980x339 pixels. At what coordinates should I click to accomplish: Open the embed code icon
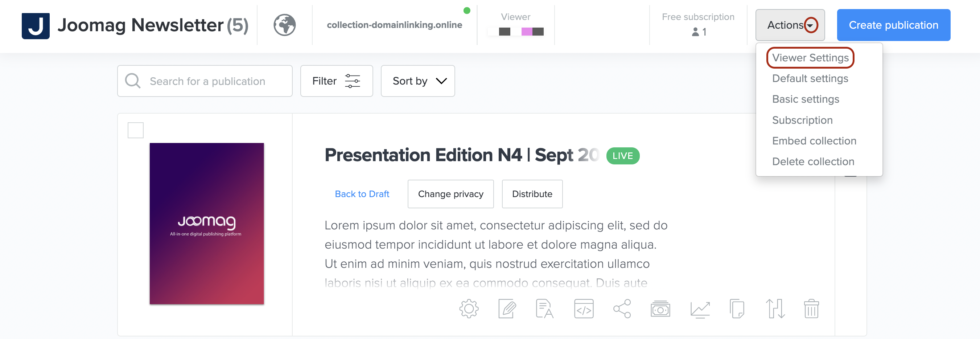pyautogui.click(x=584, y=309)
